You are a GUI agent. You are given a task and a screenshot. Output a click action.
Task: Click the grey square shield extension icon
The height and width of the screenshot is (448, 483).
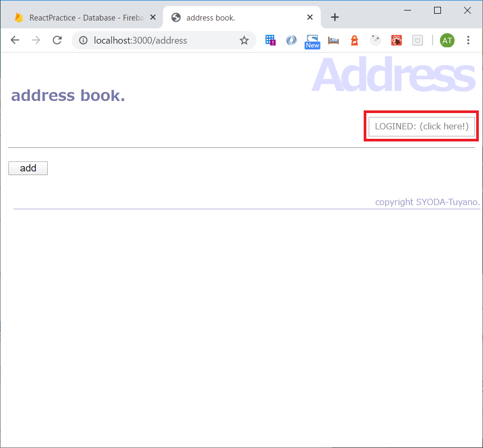(x=417, y=40)
